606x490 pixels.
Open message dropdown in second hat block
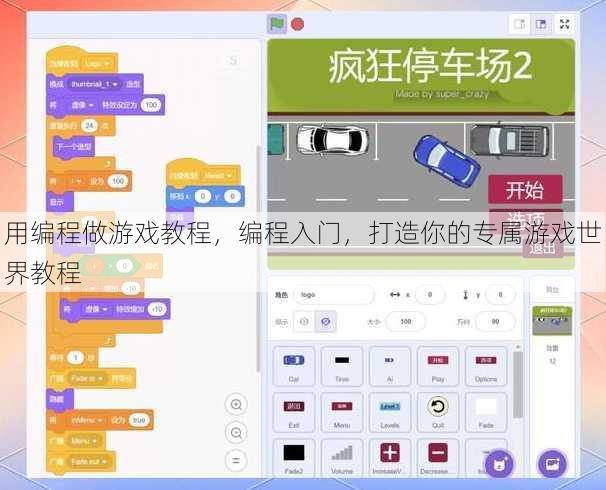pyautogui.click(x=218, y=175)
